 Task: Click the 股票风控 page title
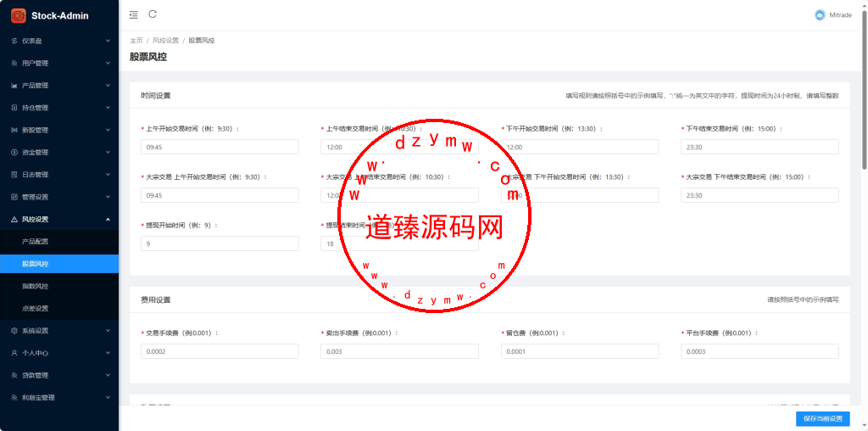click(x=148, y=57)
